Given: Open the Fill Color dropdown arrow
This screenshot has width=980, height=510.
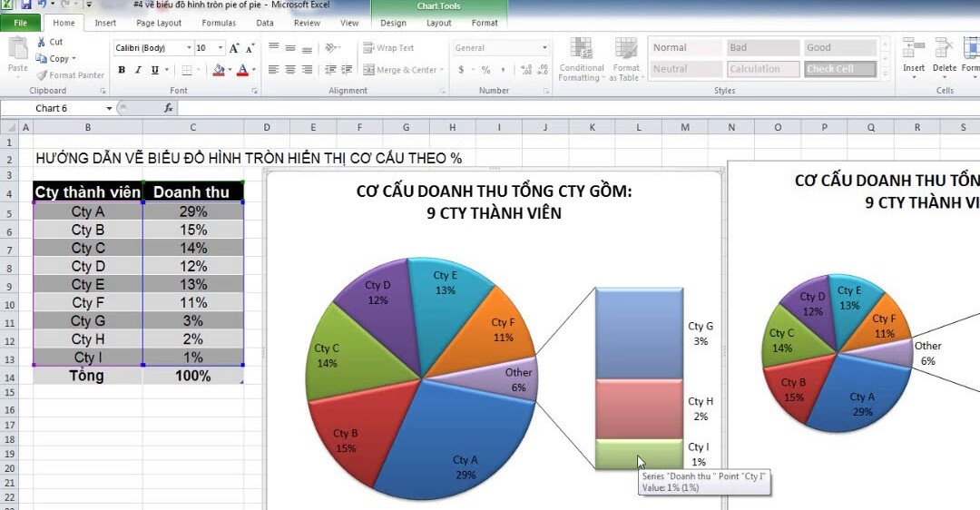Looking at the screenshot, I should pos(230,70).
